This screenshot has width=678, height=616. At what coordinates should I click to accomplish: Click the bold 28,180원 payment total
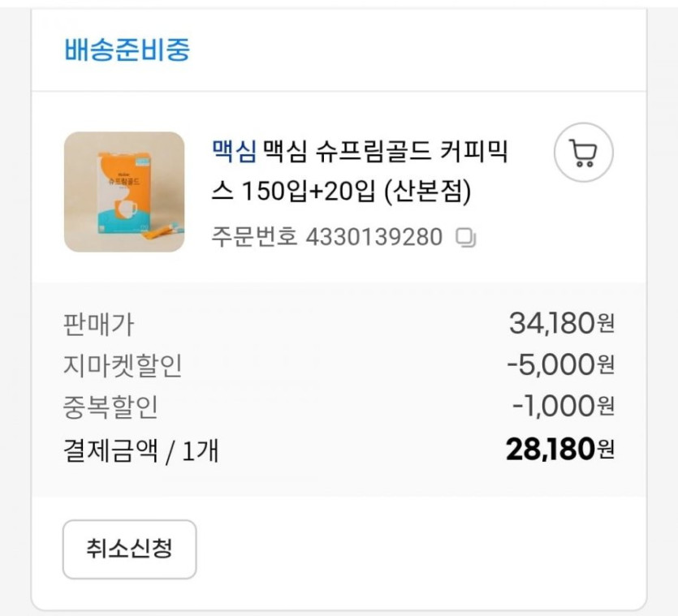click(x=560, y=449)
